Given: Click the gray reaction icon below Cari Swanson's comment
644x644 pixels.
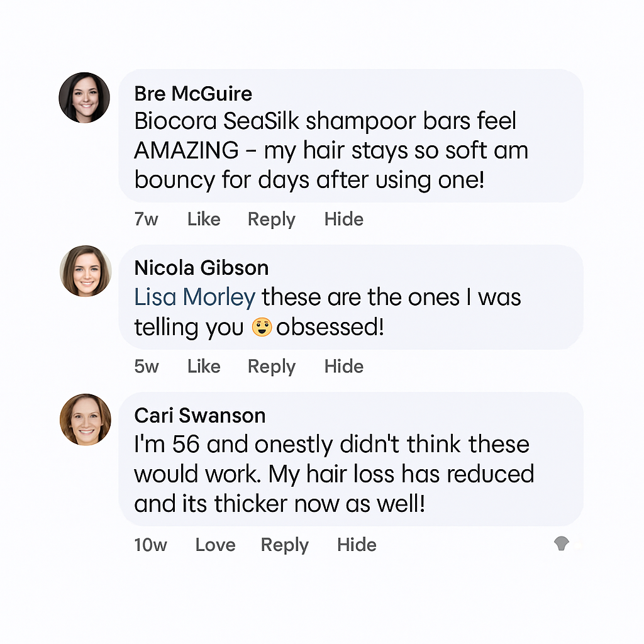Looking at the screenshot, I should [562, 545].
